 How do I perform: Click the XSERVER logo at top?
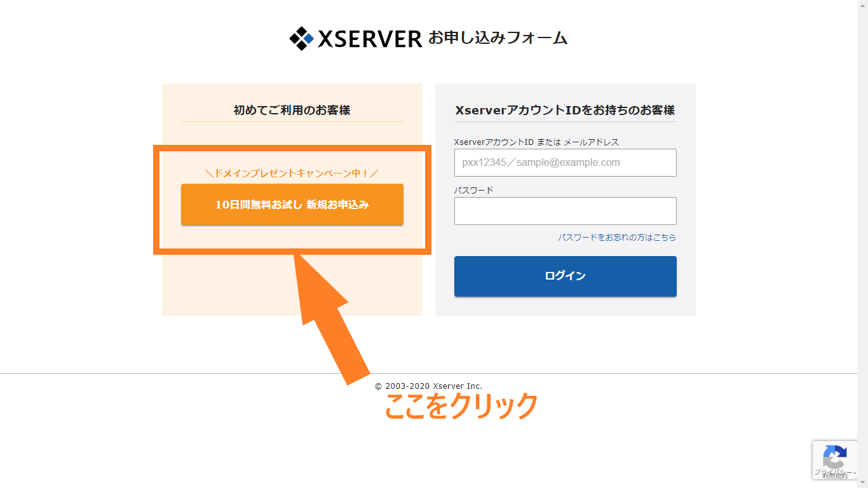point(356,39)
